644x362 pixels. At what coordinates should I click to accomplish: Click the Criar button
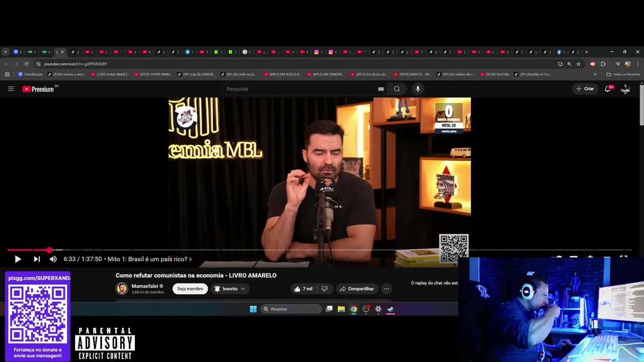coord(585,89)
